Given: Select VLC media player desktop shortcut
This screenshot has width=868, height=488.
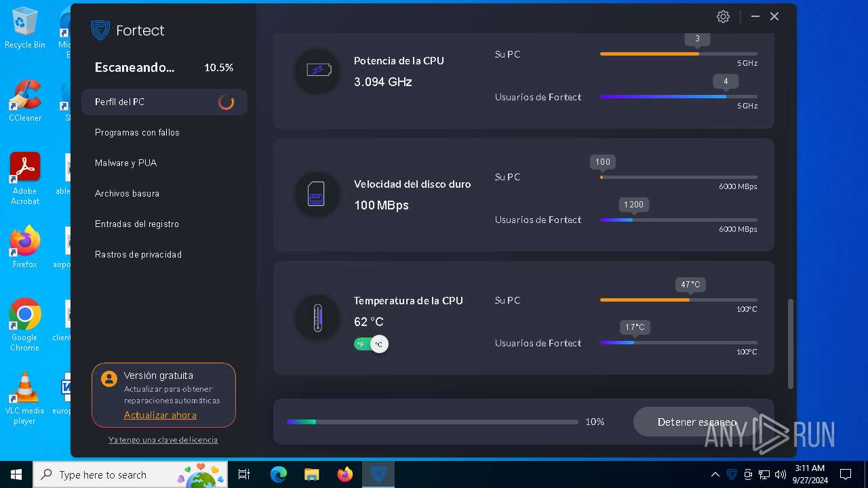Looking at the screenshot, I should pos(24,399).
